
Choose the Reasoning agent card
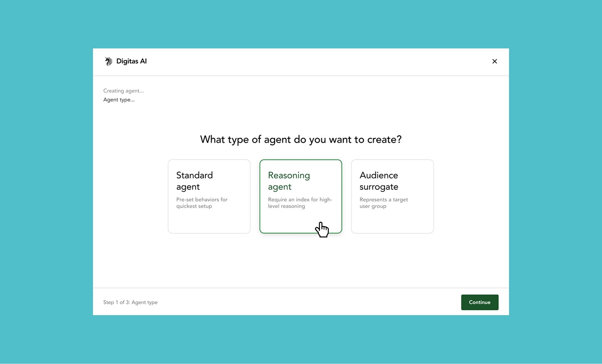click(301, 196)
